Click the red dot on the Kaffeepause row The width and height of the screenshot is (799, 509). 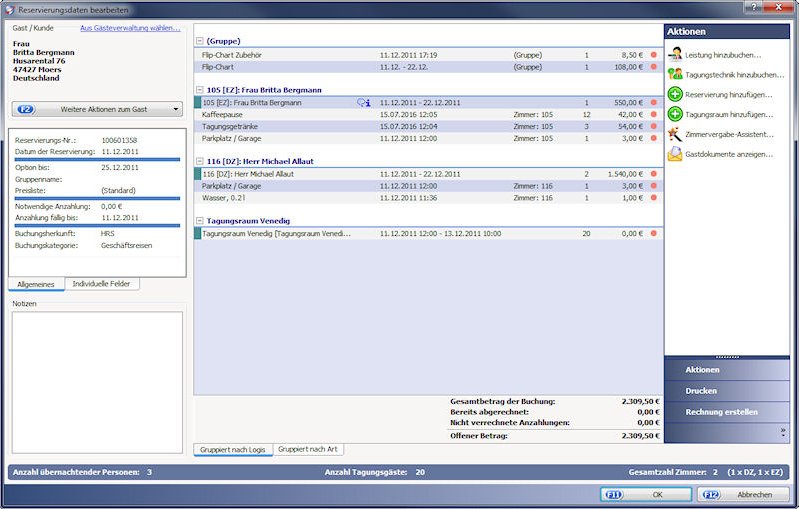coord(654,115)
